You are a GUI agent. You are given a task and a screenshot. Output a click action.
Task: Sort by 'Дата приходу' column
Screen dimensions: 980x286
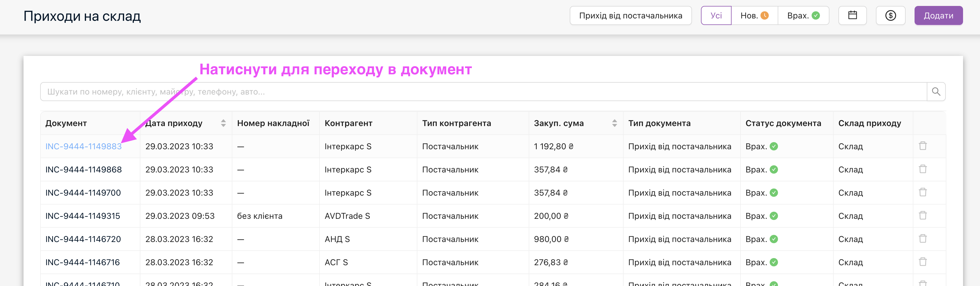pyautogui.click(x=223, y=123)
